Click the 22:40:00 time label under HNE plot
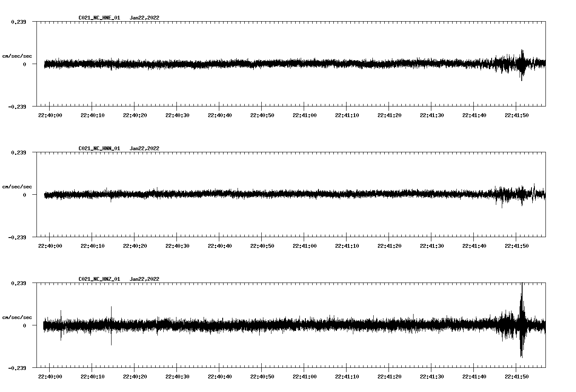 pyautogui.click(x=50, y=115)
